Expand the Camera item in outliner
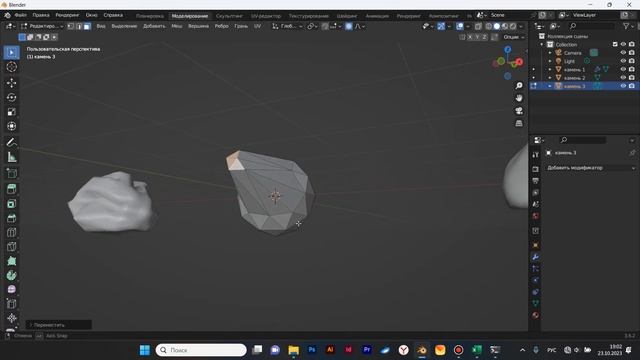 coord(550,53)
